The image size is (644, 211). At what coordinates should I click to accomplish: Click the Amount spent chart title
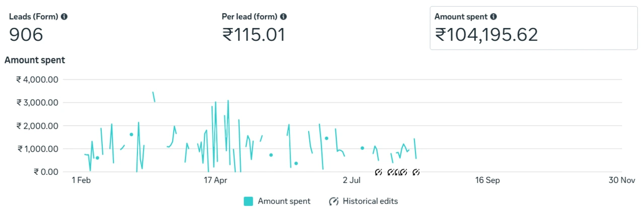(35, 60)
